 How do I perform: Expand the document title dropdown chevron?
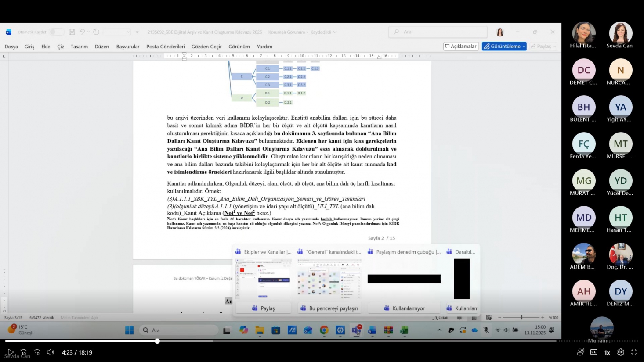click(x=335, y=32)
